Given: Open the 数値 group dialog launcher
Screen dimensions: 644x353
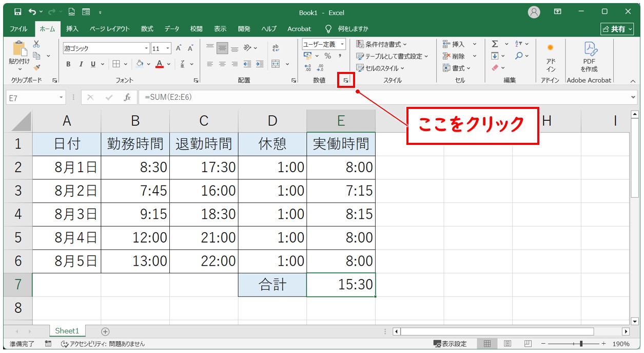Looking at the screenshot, I should (346, 80).
